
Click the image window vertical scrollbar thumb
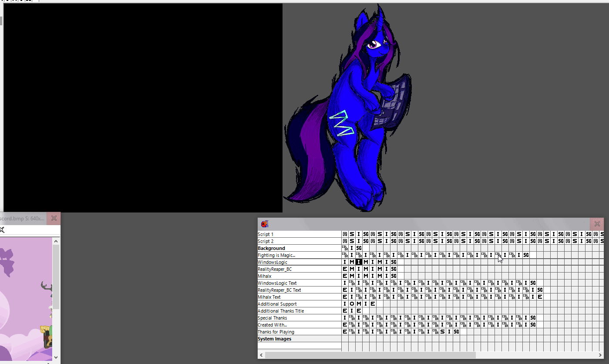point(56,276)
